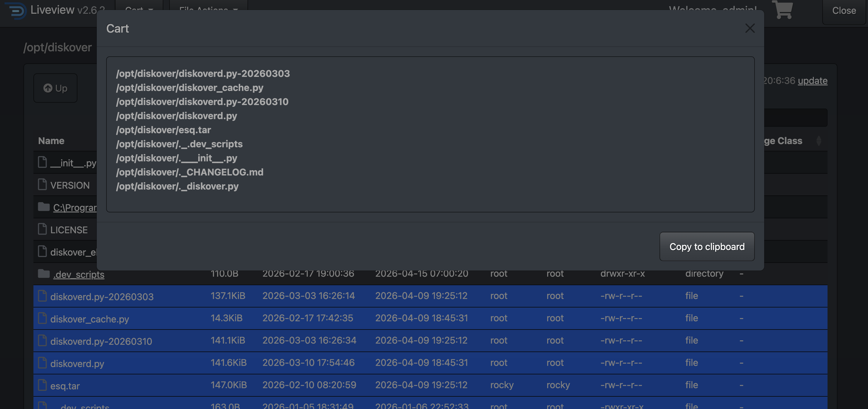Click the Name column header
Screen dimensions: 868x409
(x=51, y=141)
